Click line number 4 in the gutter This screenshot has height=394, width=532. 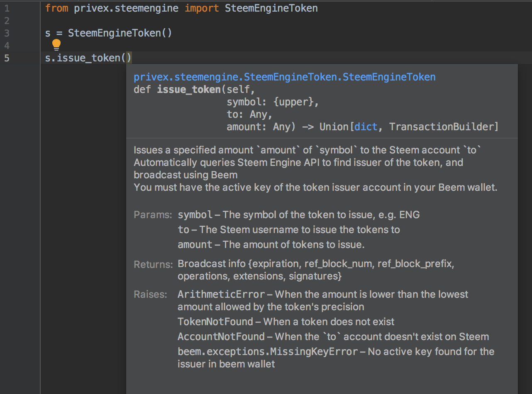click(7, 46)
